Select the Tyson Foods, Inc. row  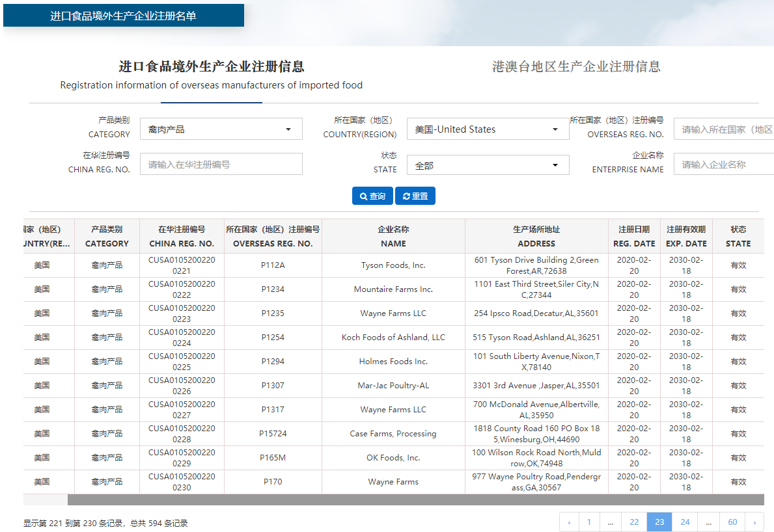pos(393,265)
